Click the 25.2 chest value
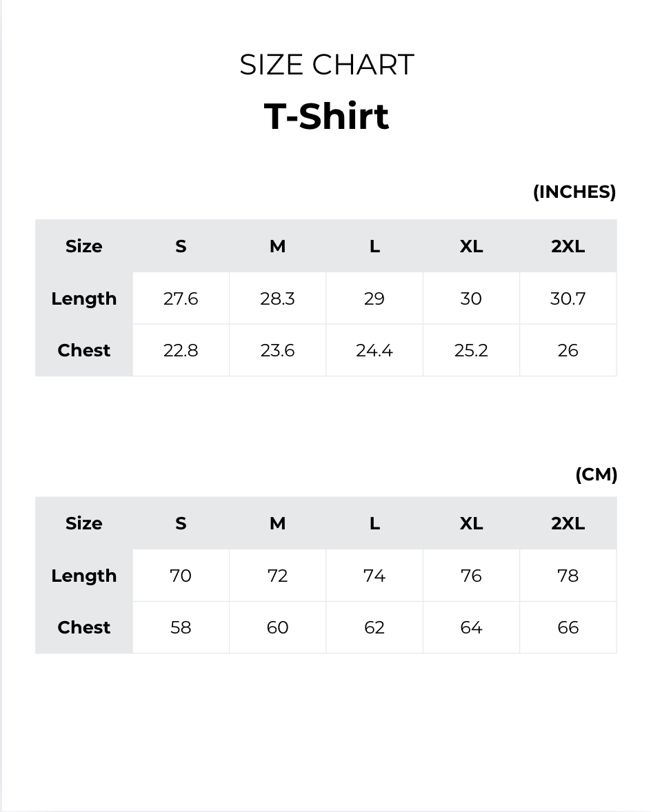The width and height of the screenshot is (651, 812). (x=471, y=350)
